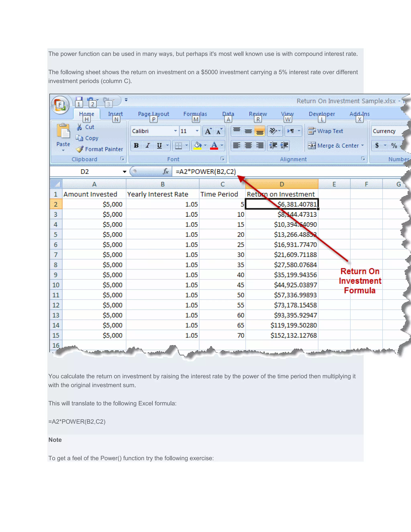Click the Borders icon
This screenshot has width=411, height=532.
point(178,145)
